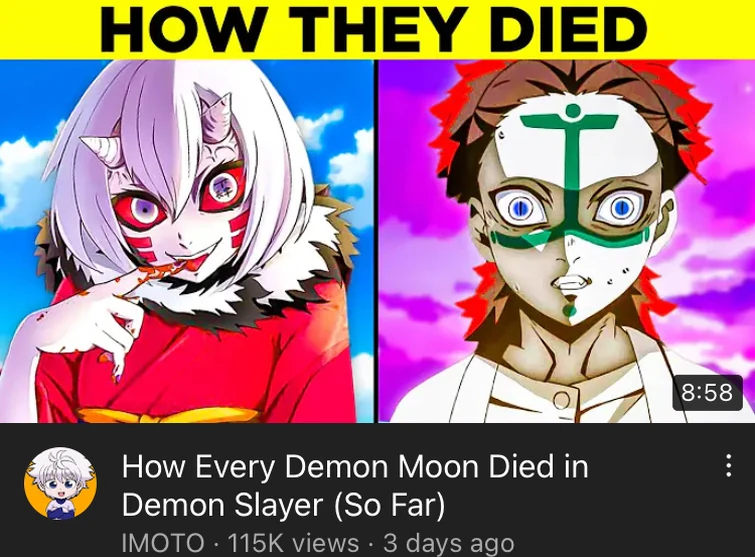This screenshot has width=755, height=557.
Task: Open the three-dot video options menu
Action: pos(729,466)
